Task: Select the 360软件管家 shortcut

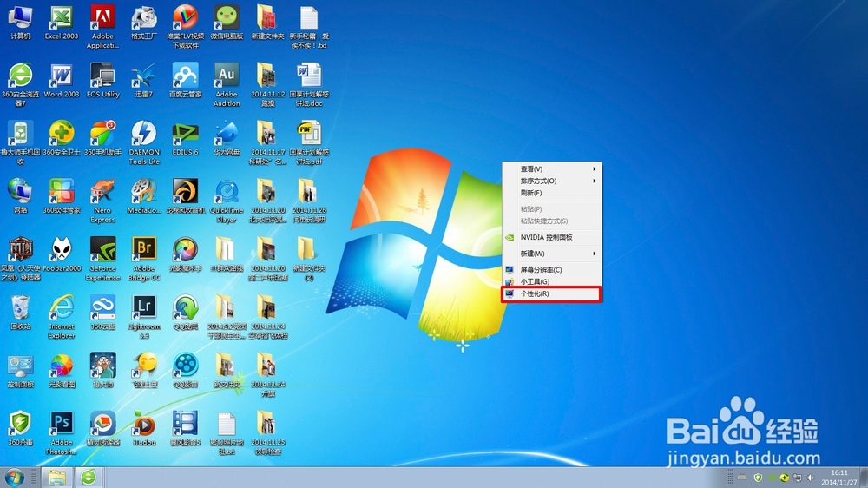Action: click(62, 196)
